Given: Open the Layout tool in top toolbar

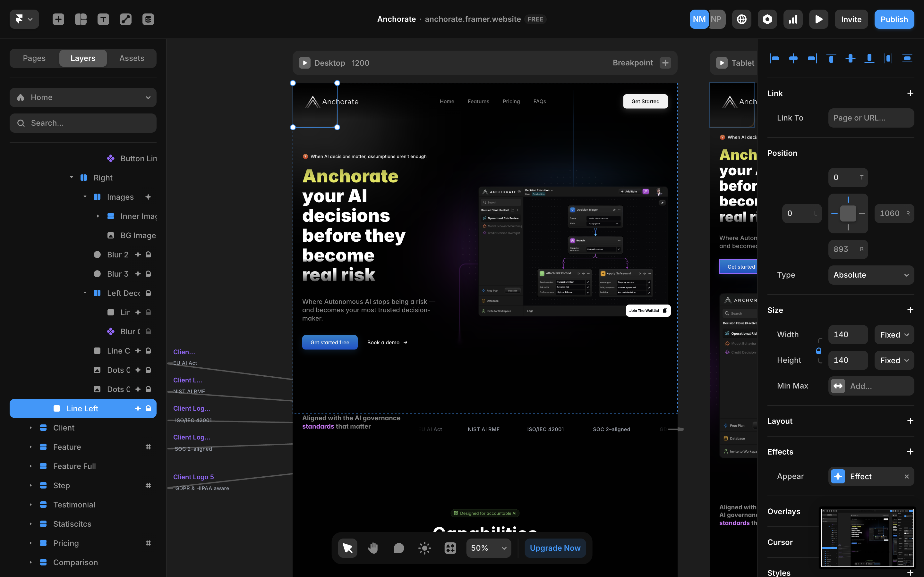Looking at the screenshot, I should click(x=81, y=19).
